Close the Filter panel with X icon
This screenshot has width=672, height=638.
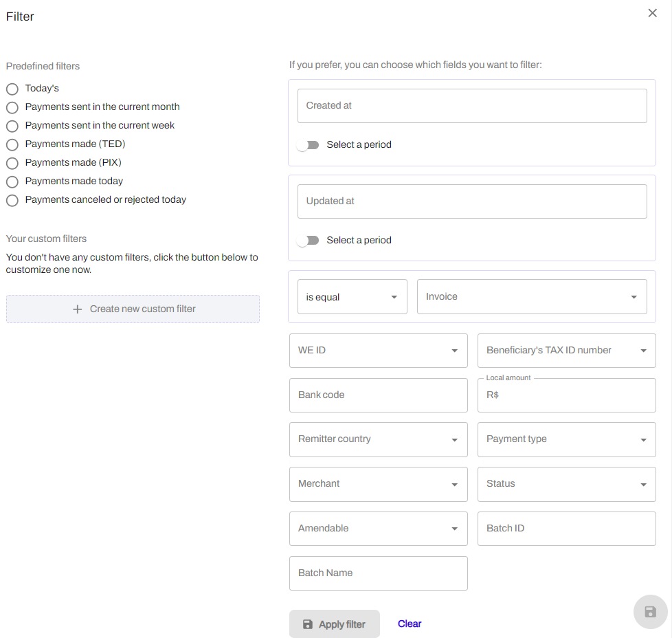point(652,13)
